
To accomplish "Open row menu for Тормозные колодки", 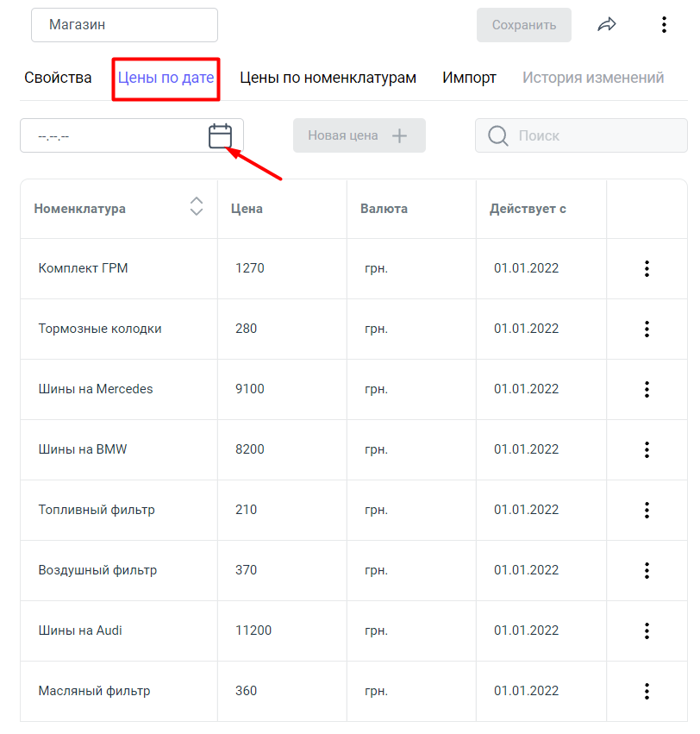I will (x=647, y=329).
